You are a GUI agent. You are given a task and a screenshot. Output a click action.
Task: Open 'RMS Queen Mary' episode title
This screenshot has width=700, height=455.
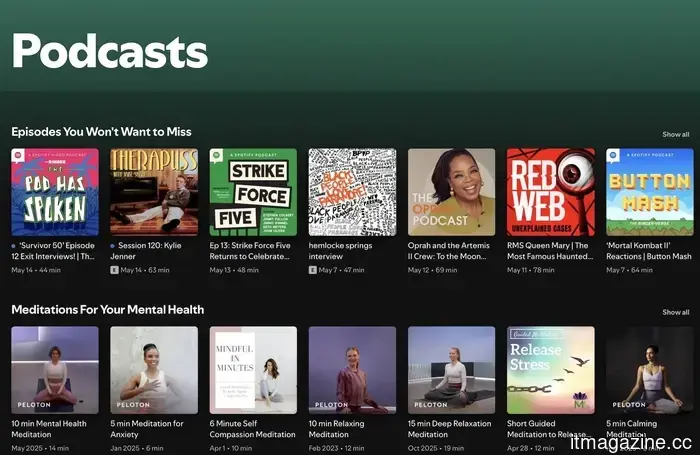pyautogui.click(x=550, y=251)
